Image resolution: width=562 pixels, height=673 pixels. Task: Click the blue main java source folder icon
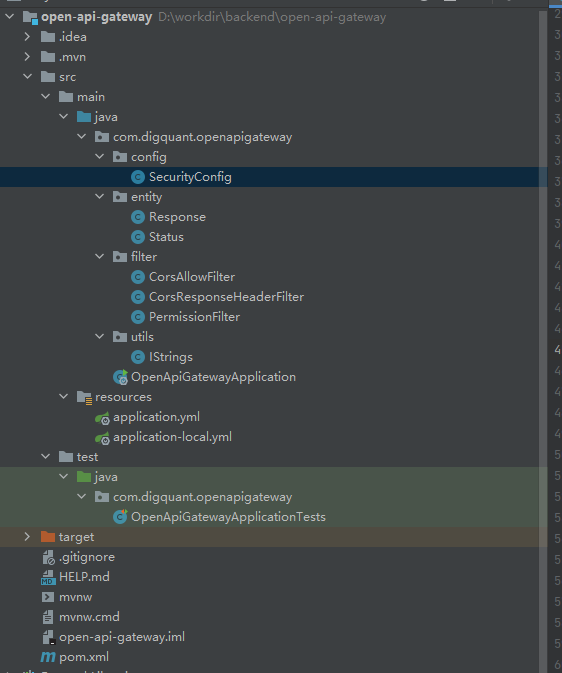click(x=84, y=117)
